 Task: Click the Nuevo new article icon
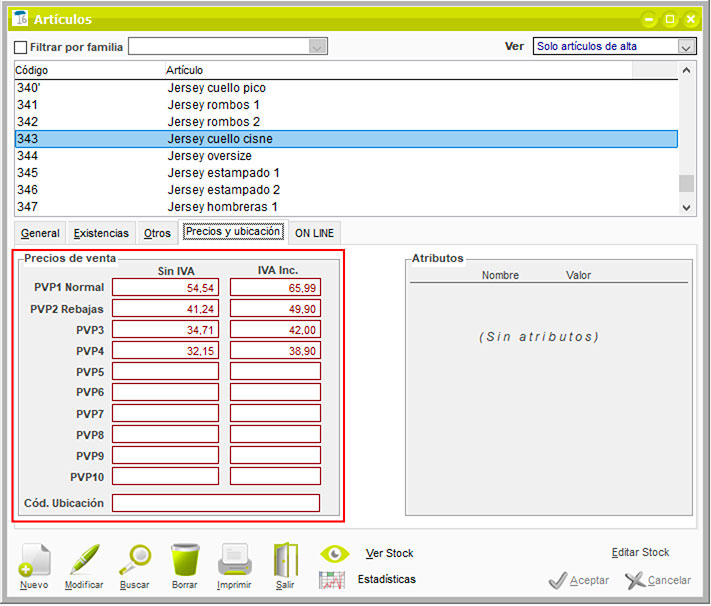pos(34,560)
